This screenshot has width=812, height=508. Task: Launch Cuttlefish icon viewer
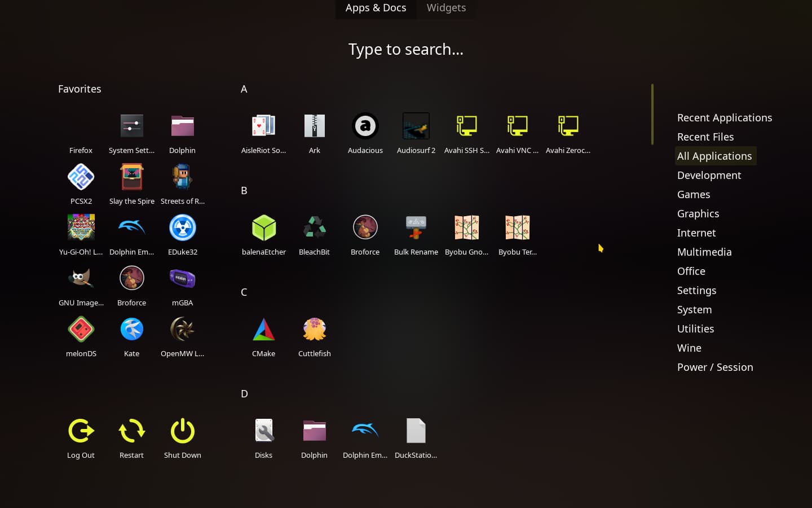coord(314,337)
